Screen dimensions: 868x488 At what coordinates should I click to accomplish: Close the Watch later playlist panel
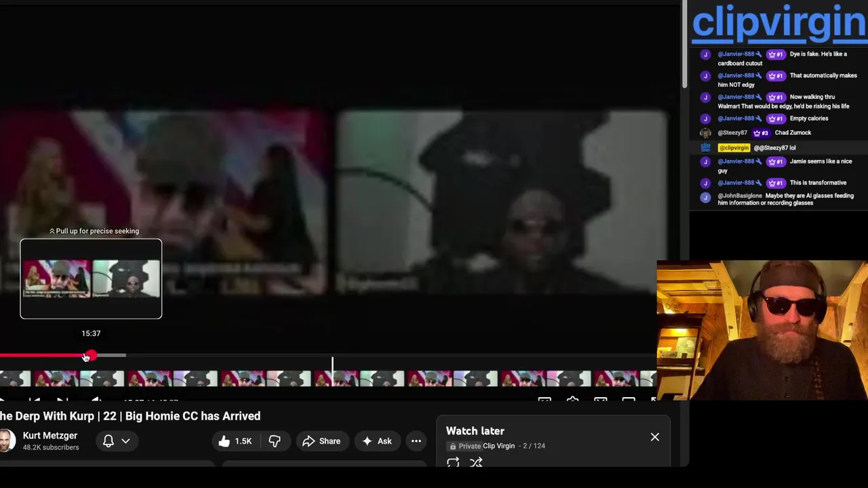(x=655, y=437)
